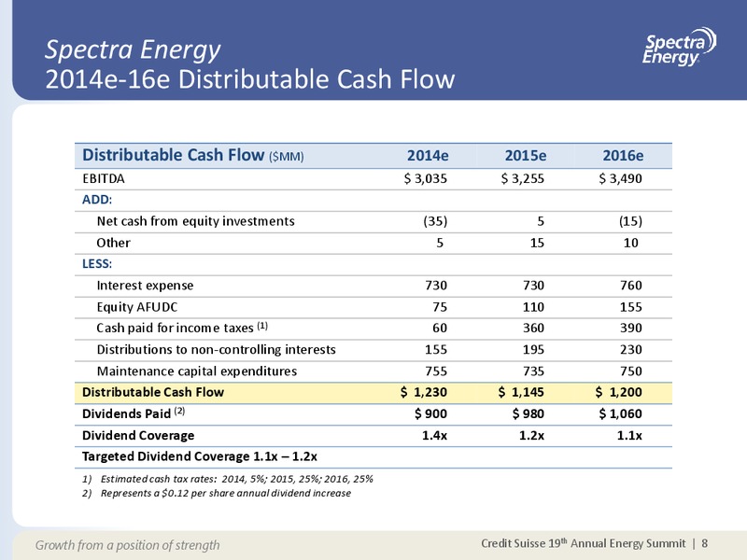Click the 2014e income taxes value 60
Image resolution: width=747 pixels, height=560 pixels.
click(x=439, y=329)
